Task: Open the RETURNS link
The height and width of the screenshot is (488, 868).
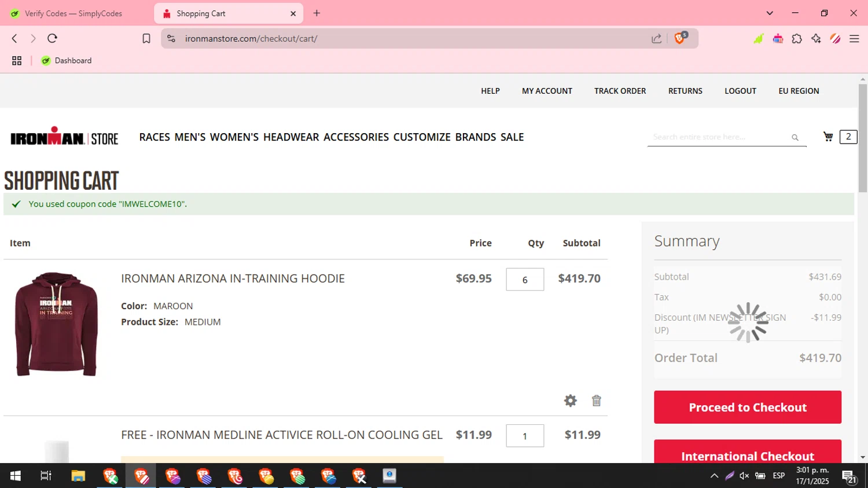Action: click(685, 91)
